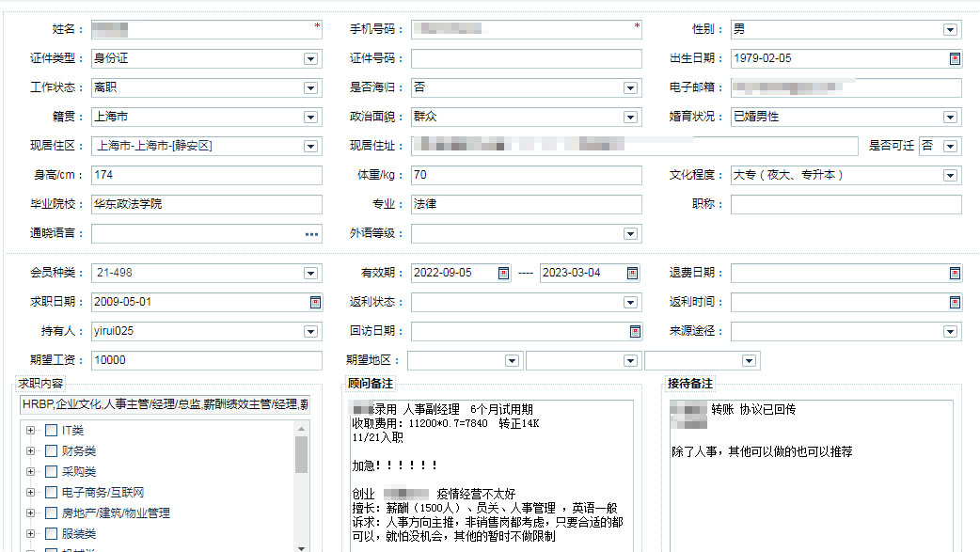Expand the 服装类 tree node
Viewport: 980px width, 552px height.
point(30,533)
